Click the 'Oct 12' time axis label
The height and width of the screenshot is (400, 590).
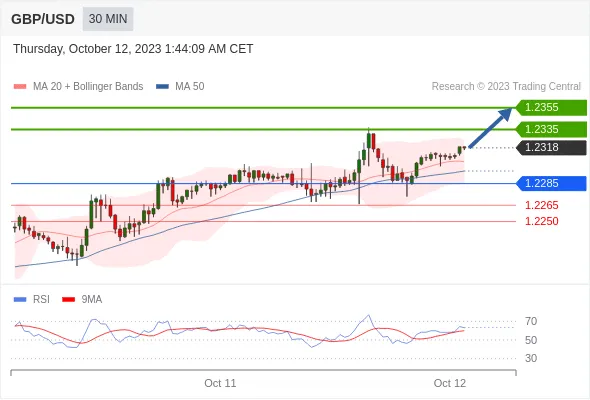[450, 383]
